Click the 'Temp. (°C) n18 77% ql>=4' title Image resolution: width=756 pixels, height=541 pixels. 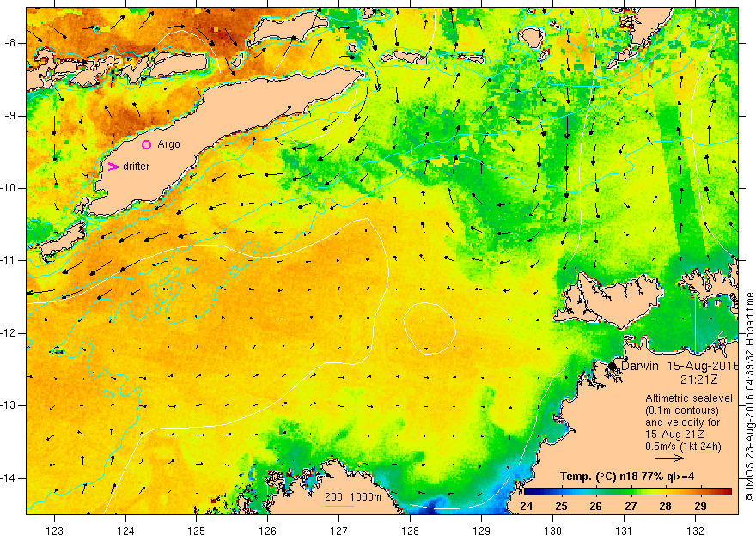tap(627, 477)
